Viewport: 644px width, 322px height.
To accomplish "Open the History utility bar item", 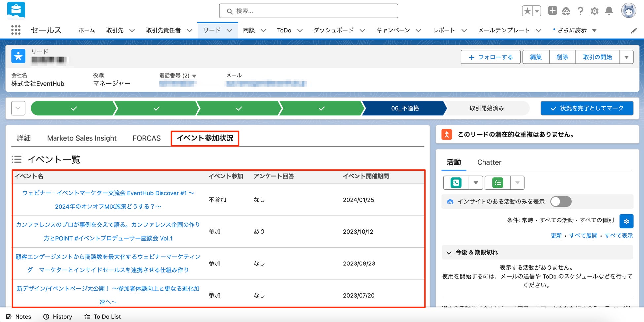I will (58, 317).
